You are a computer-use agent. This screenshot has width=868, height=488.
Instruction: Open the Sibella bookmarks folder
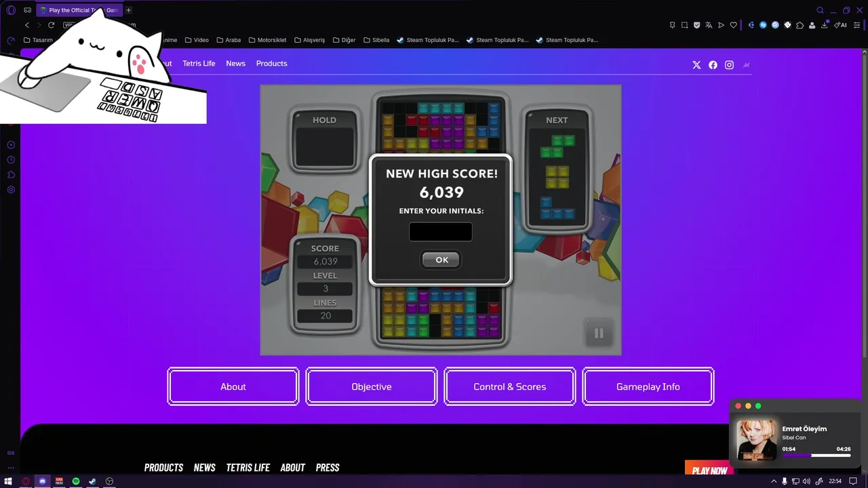tap(376, 40)
